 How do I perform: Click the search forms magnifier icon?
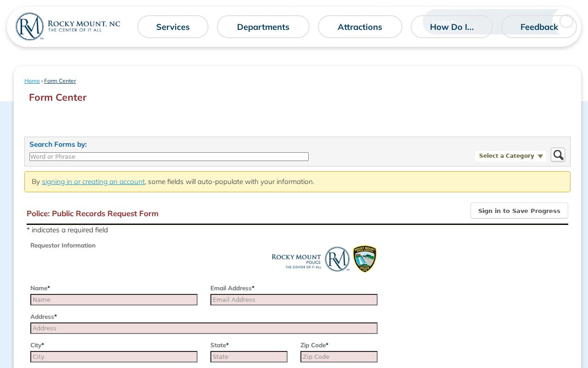click(558, 155)
